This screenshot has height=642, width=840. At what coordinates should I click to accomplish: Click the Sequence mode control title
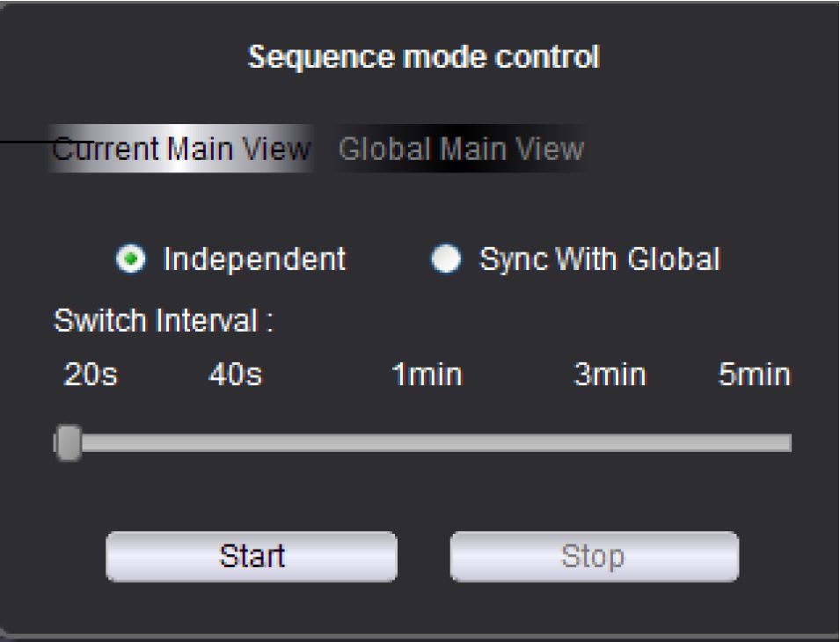(x=423, y=58)
